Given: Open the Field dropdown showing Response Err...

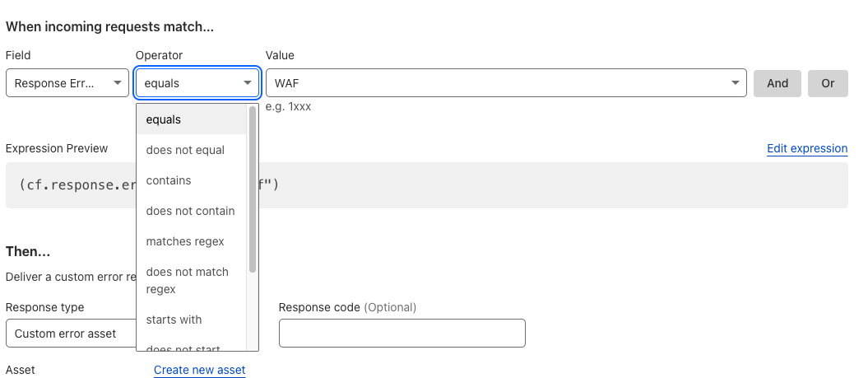Looking at the screenshot, I should [x=67, y=83].
